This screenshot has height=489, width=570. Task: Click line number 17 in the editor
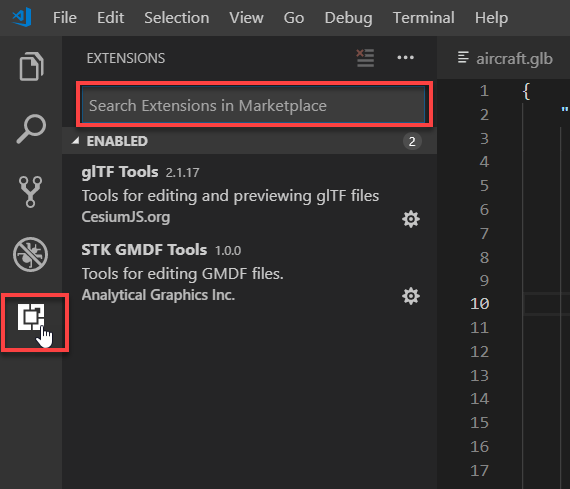[x=479, y=470]
